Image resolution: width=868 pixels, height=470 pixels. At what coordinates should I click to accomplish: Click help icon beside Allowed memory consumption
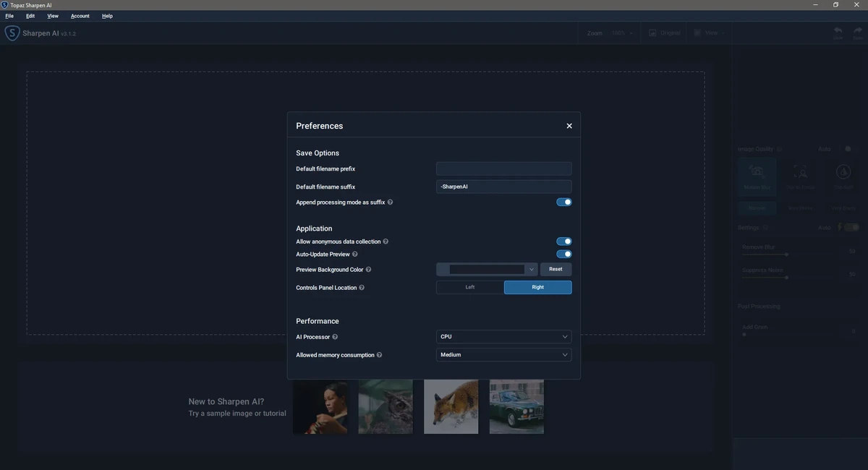click(x=379, y=355)
